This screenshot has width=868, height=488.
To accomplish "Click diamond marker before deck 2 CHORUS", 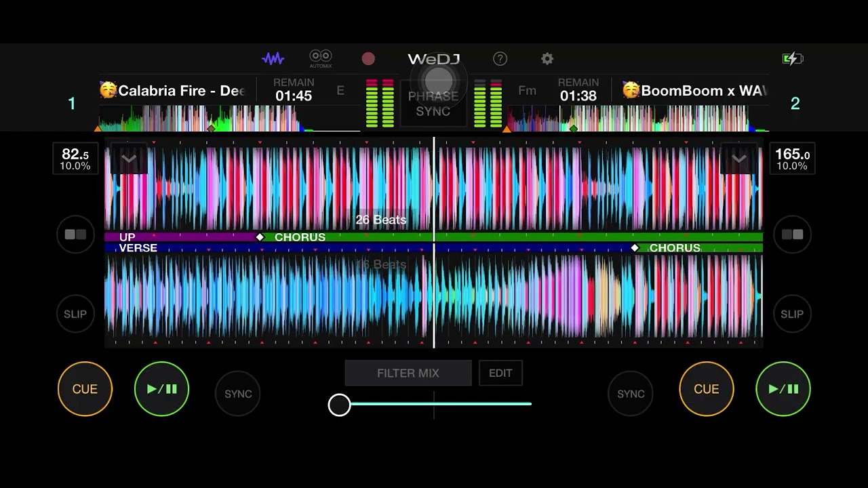I will click(635, 248).
